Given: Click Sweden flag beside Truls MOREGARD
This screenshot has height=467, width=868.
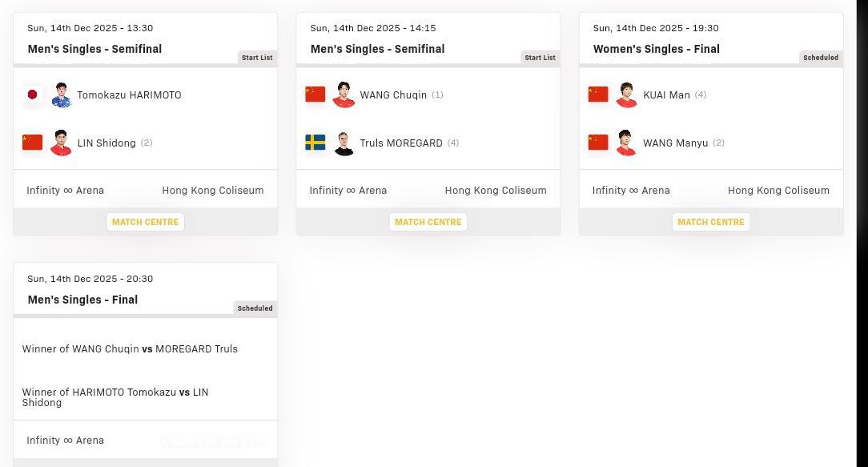Looking at the screenshot, I should [315, 143].
